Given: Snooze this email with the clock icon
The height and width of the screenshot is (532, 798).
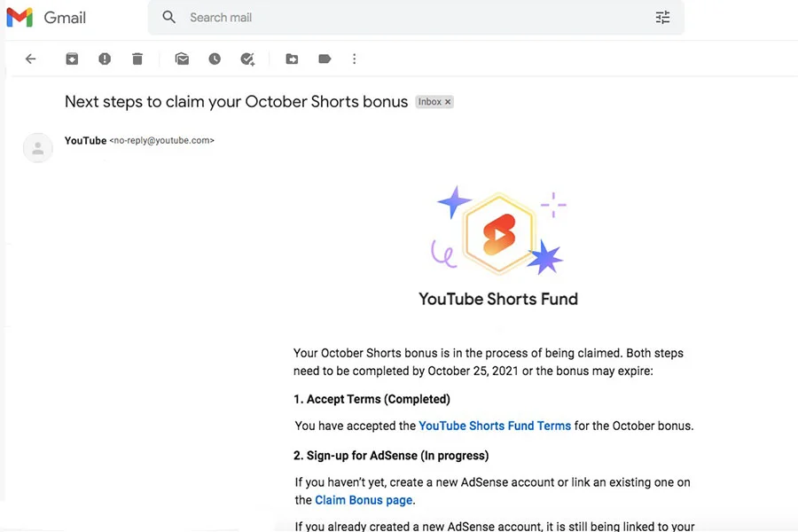Looking at the screenshot, I should 215,59.
